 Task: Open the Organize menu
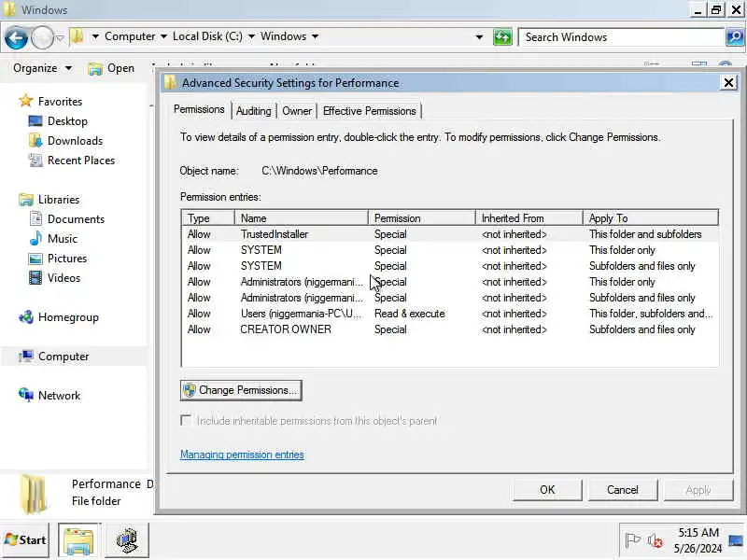[42, 68]
